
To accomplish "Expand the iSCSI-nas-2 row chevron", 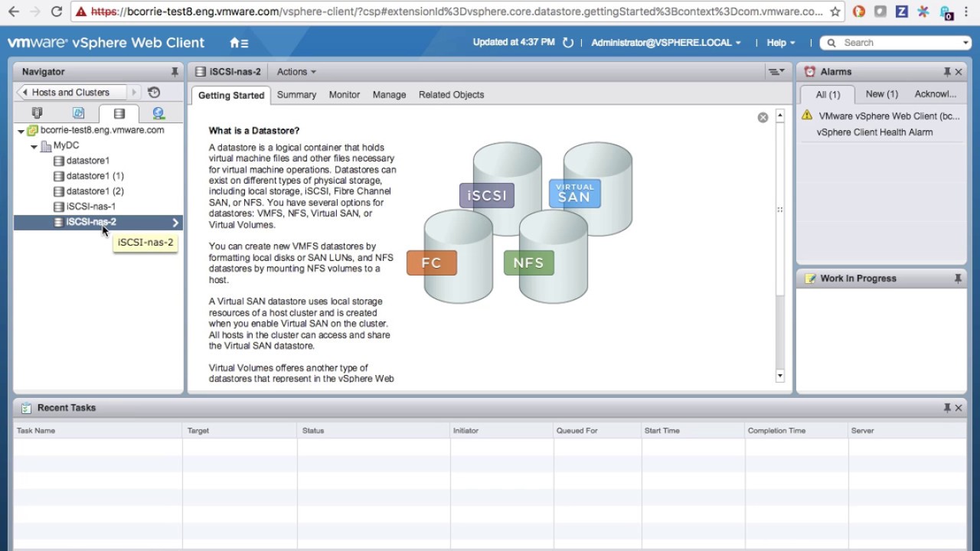I will click(175, 223).
